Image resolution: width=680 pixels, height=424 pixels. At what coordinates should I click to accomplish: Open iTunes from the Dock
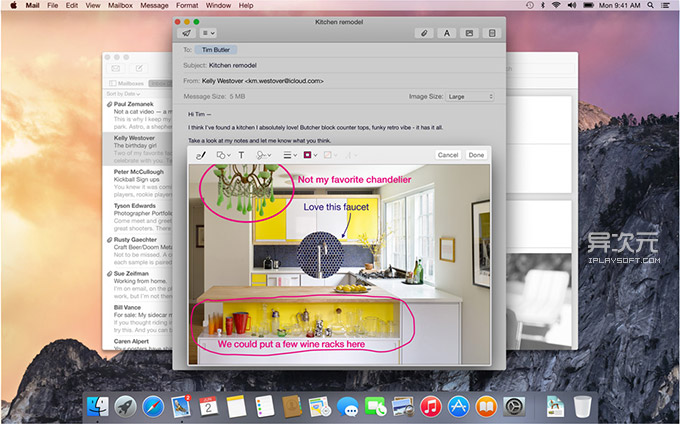click(x=431, y=407)
